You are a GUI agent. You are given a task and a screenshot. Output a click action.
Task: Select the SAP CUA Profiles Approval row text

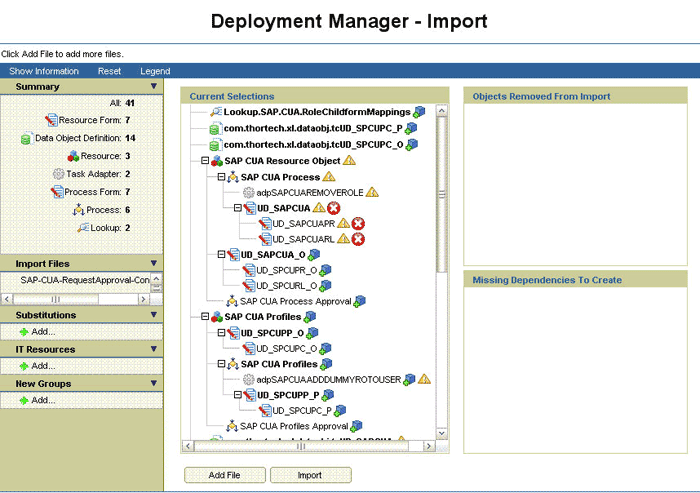point(294,426)
